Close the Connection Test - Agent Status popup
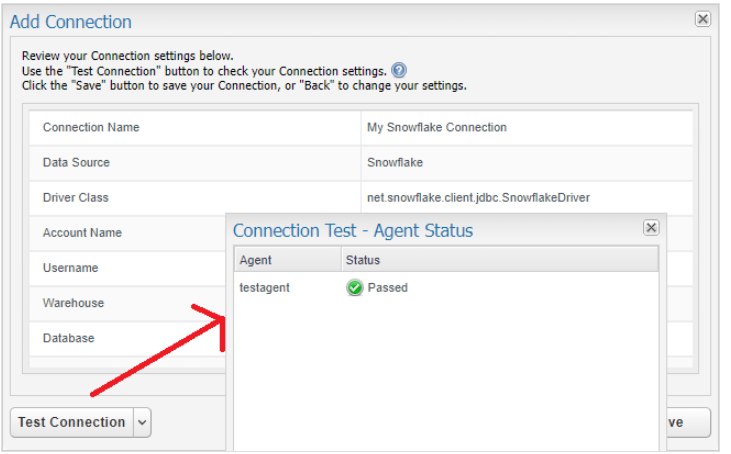731x454 pixels. [651, 227]
